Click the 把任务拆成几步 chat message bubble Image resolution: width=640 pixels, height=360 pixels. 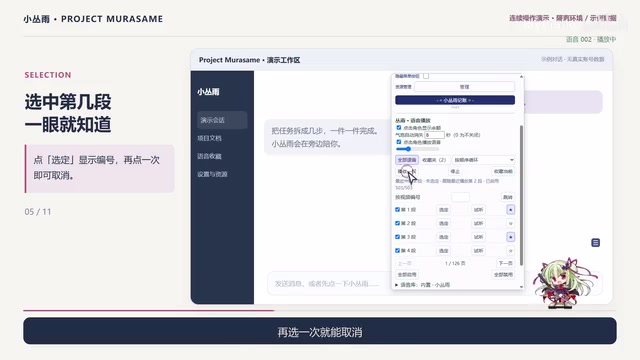[x=327, y=137]
